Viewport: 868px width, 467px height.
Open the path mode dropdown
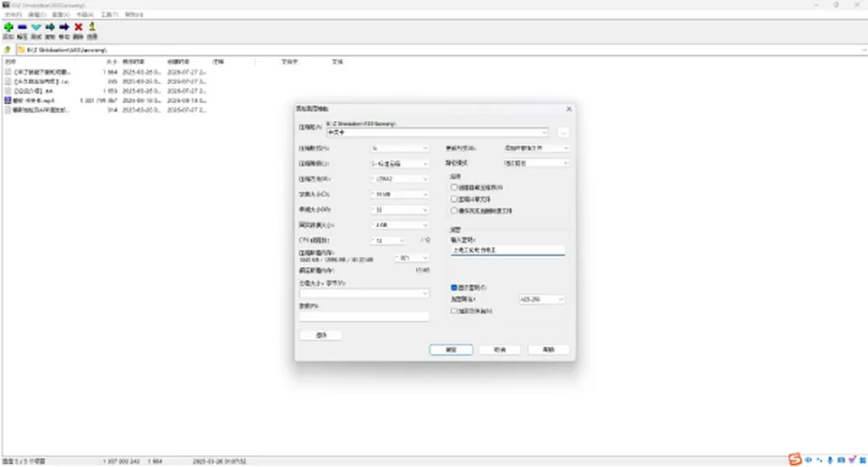click(x=536, y=163)
